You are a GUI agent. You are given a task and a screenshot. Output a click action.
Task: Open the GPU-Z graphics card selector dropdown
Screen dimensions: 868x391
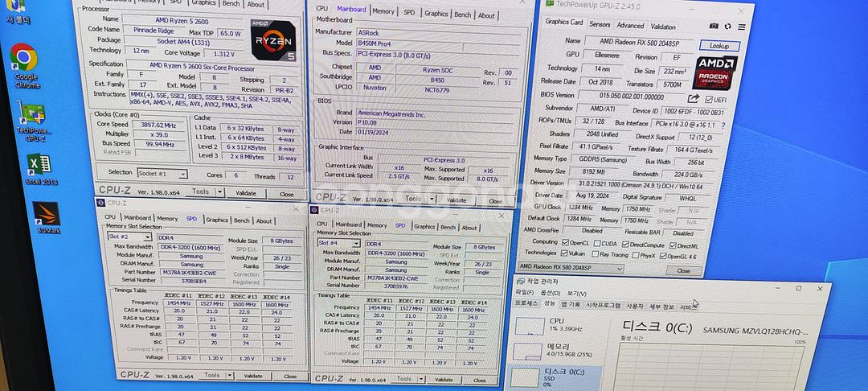[618, 269]
